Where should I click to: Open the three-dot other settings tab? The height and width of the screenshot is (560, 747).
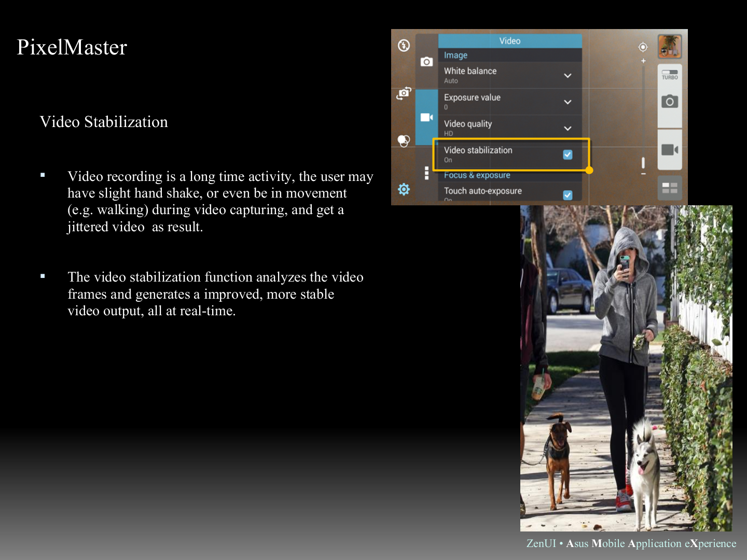coord(426,173)
